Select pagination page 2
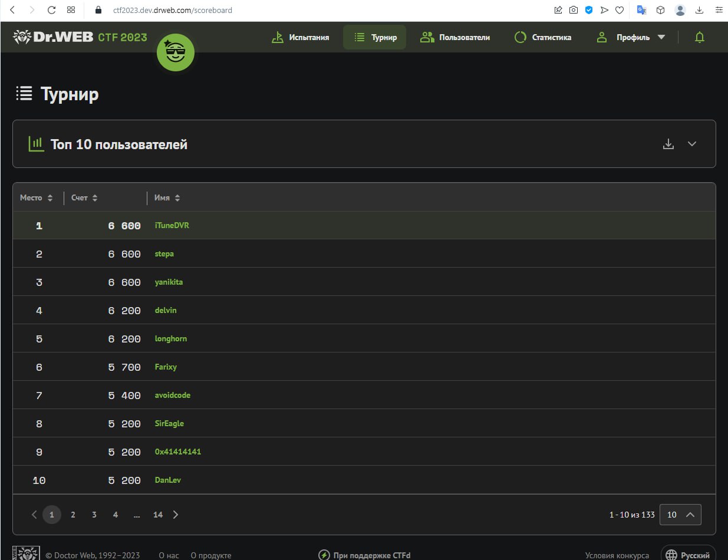The height and width of the screenshot is (560, 728). 73,515
